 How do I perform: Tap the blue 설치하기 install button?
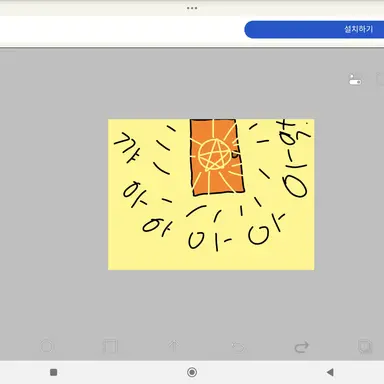point(314,29)
